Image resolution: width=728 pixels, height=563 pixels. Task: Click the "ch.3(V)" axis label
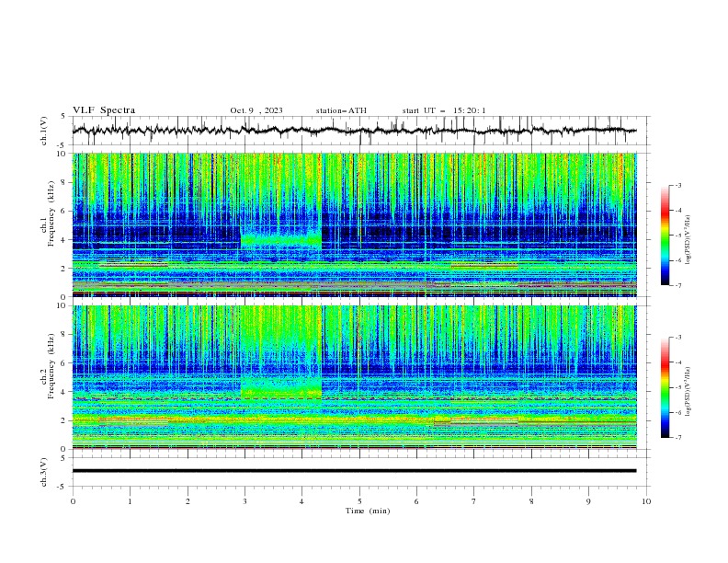tap(44, 472)
